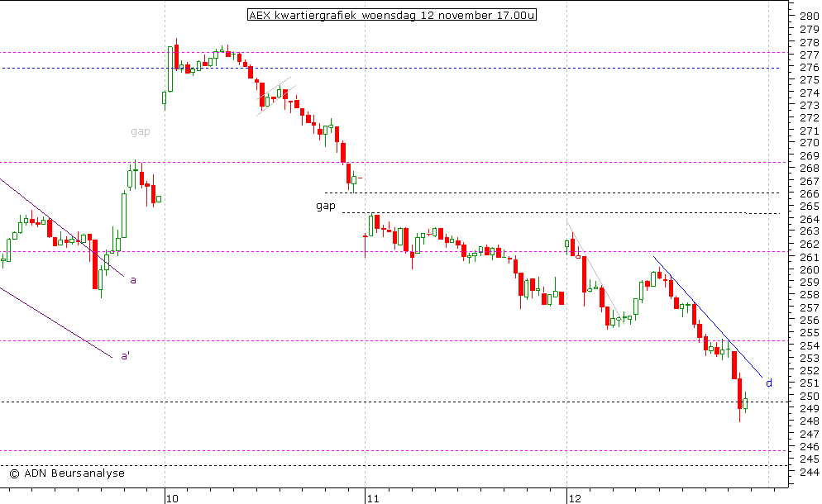Click date label 11 on time axis
This screenshot has width=822, height=504.
click(373, 498)
